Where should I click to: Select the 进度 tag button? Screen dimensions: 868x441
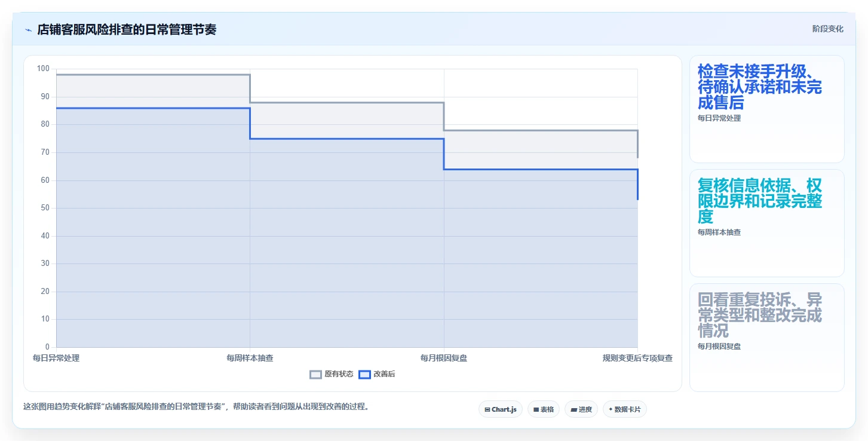tap(581, 409)
